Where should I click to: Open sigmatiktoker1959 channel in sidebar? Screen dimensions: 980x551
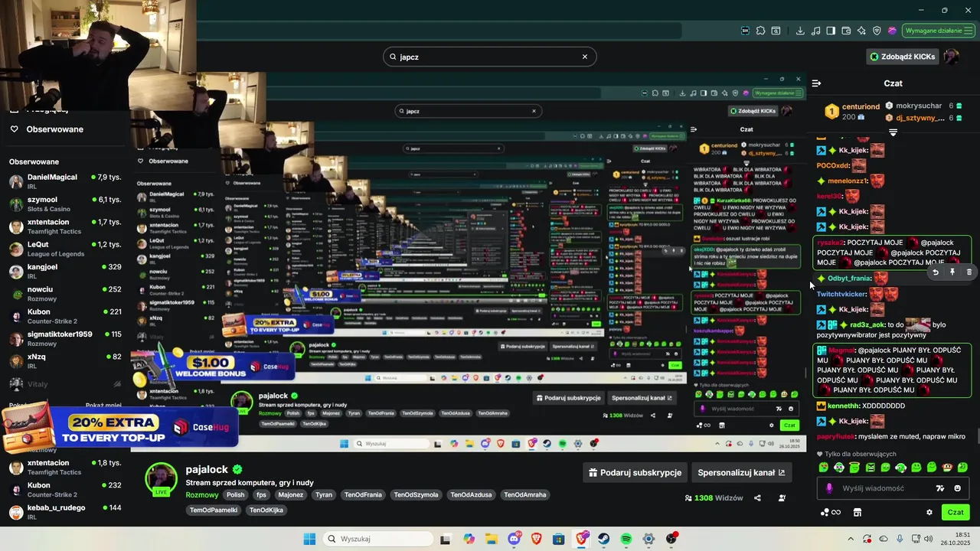coord(65,338)
